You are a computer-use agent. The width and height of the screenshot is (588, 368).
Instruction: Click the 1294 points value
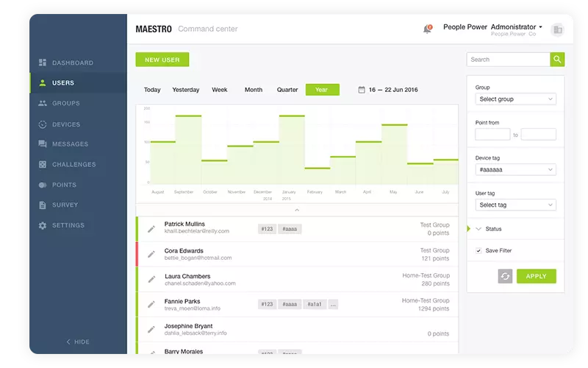click(434, 308)
